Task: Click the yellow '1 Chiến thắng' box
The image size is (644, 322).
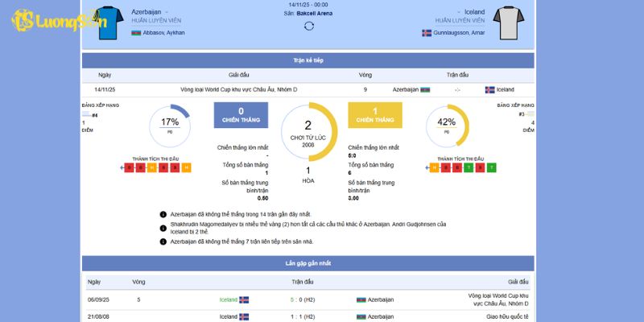Action: [374, 115]
